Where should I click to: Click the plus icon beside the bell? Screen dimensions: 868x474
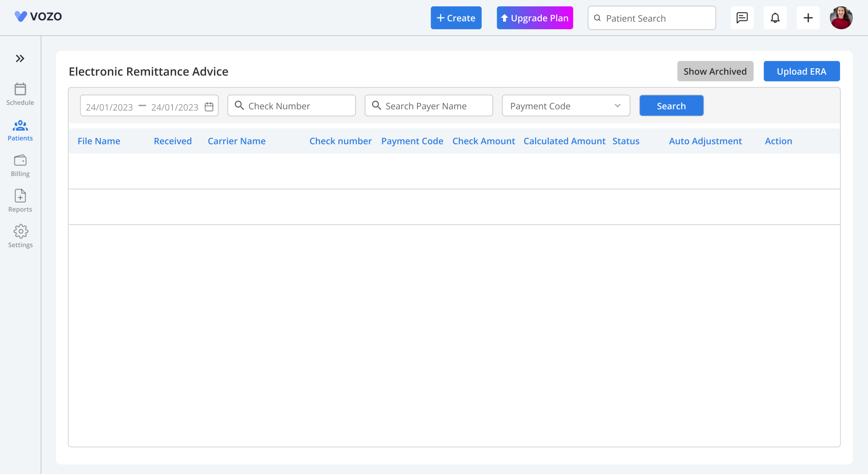point(808,18)
